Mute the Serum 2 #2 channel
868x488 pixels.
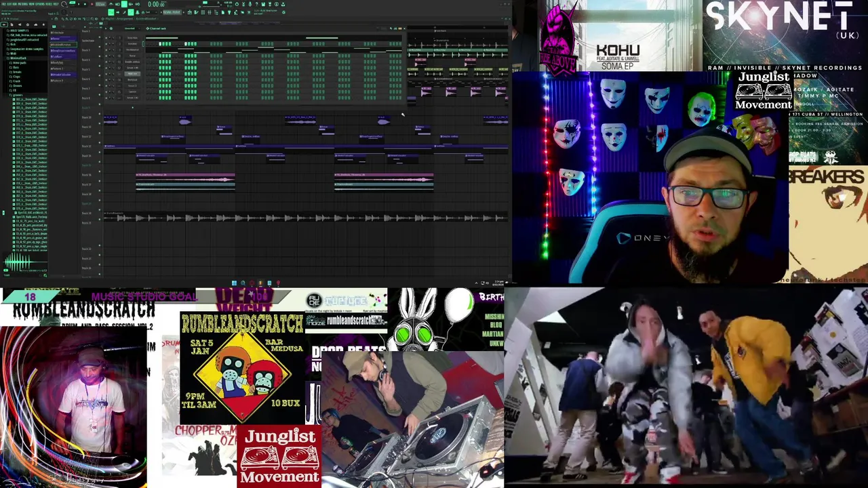click(x=106, y=68)
